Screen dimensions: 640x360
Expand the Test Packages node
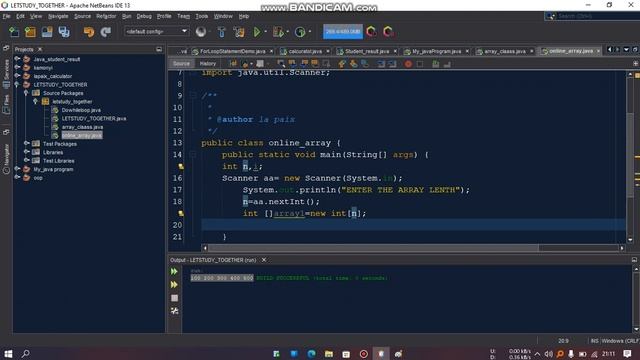point(26,143)
